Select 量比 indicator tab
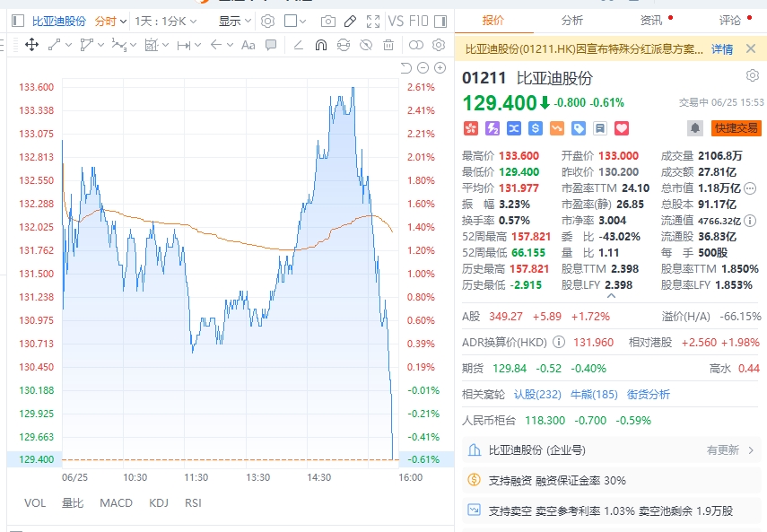Image resolution: width=767 pixels, height=532 pixels. pos(73,502)
